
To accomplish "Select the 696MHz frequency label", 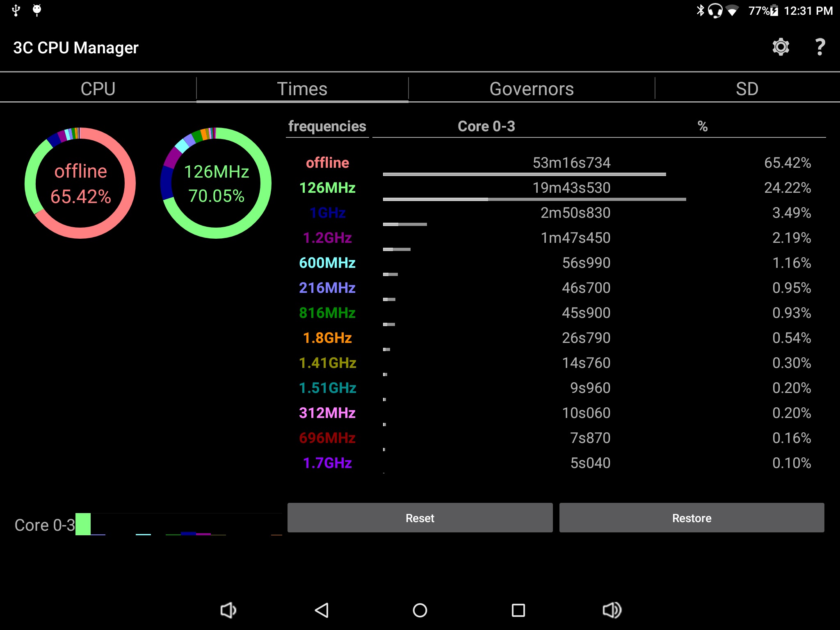I will (327, 438).
